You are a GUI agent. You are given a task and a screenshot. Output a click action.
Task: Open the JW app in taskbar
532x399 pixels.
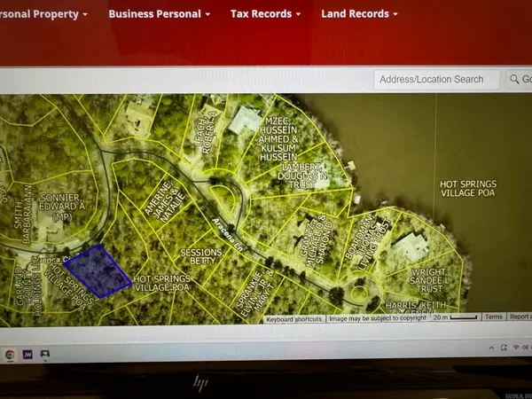[x=27, y=354]
